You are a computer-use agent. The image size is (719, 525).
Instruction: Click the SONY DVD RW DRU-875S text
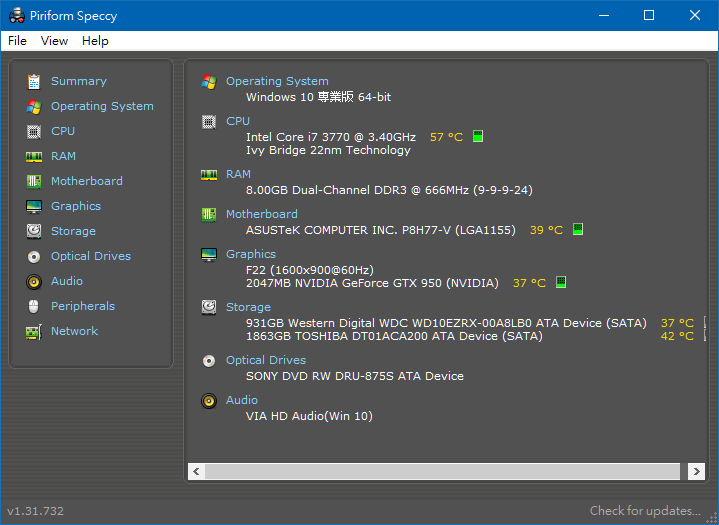(355, 376)
